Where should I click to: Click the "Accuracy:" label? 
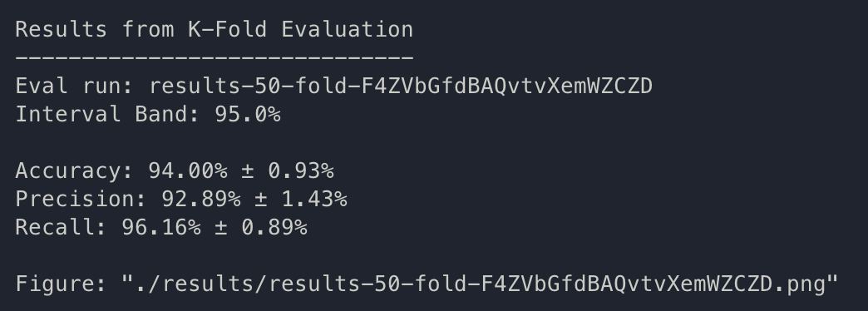pos(76,170)
